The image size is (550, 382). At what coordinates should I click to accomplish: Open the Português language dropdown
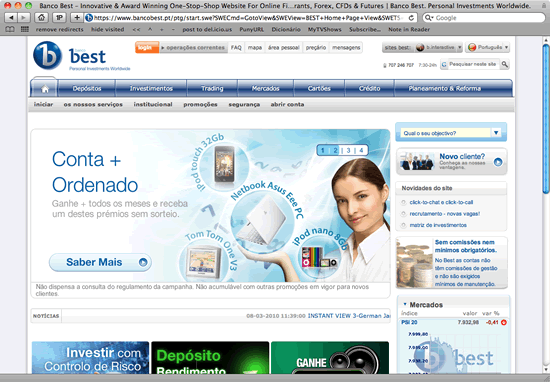pyautogui.click(x=488, y=47)
